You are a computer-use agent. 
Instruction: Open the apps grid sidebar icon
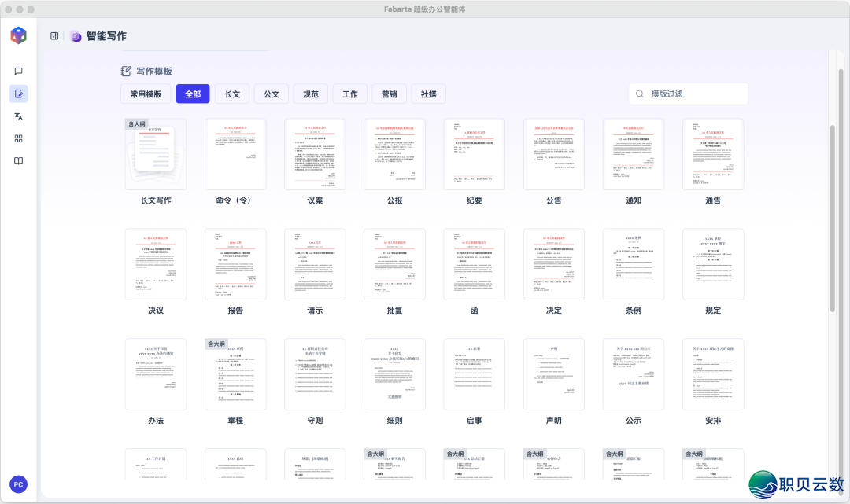coord(19,138)
